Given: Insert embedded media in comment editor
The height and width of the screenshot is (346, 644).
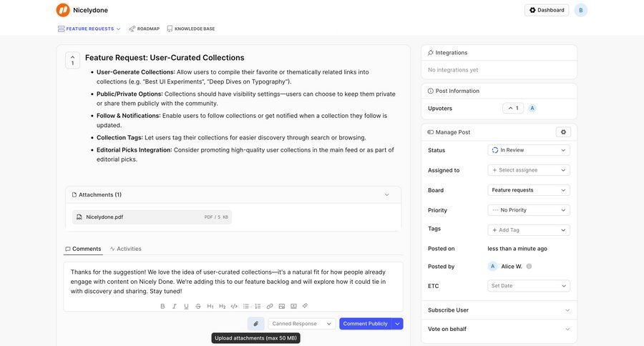Looking at the screenshot, I should 293,306.
